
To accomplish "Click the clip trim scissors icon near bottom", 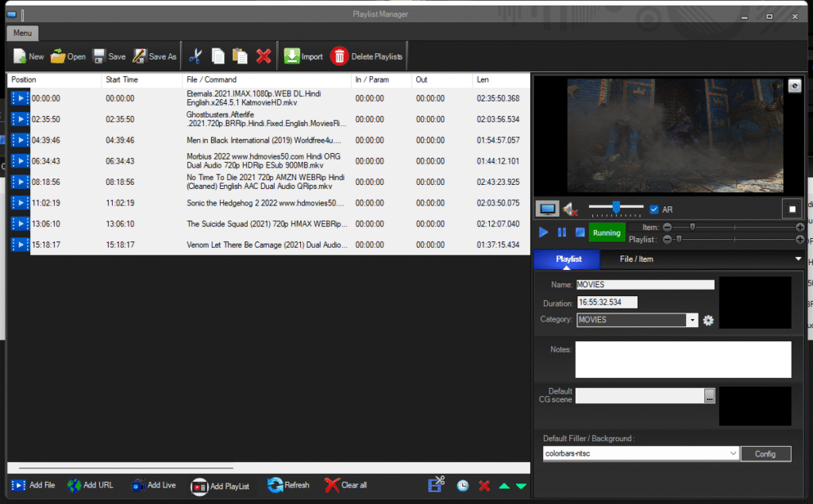I will point(436,485).
